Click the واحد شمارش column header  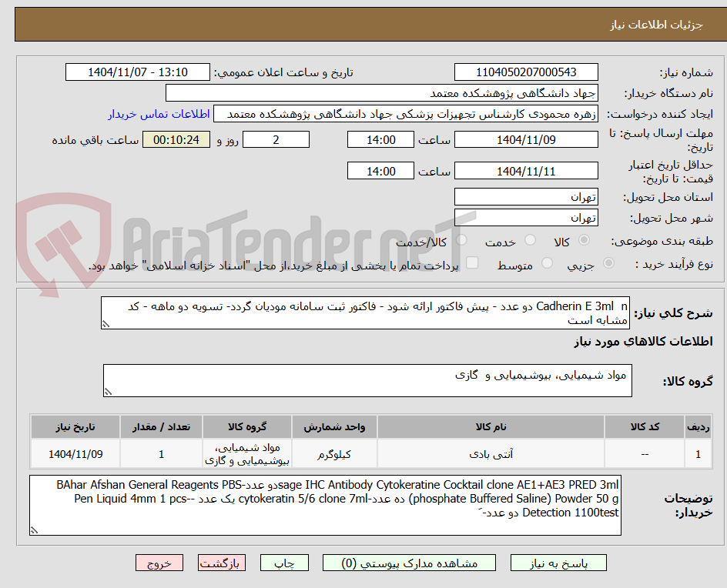click(x=334, y=426)
